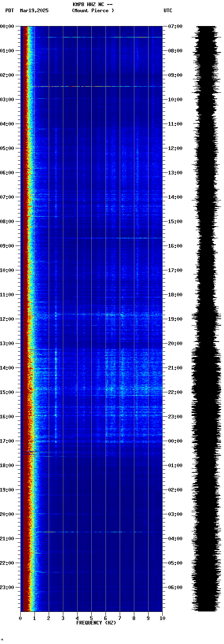Click the PDT "09:00" time label

coord(7,246)
